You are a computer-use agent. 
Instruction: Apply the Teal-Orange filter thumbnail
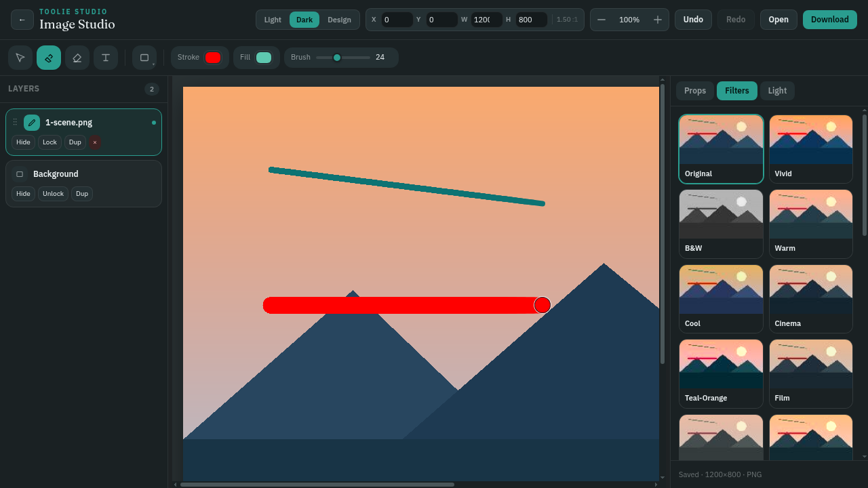(721, 373)
